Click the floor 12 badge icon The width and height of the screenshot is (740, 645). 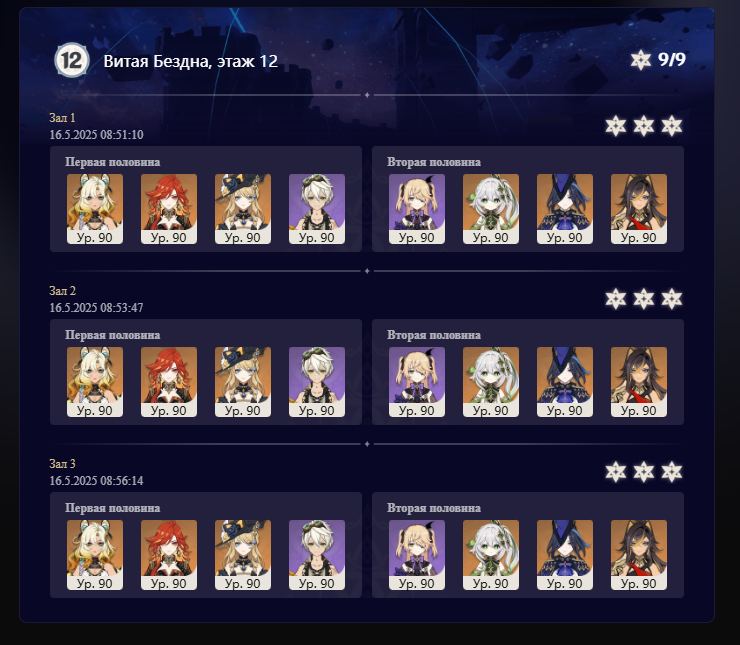pos(72,60)
